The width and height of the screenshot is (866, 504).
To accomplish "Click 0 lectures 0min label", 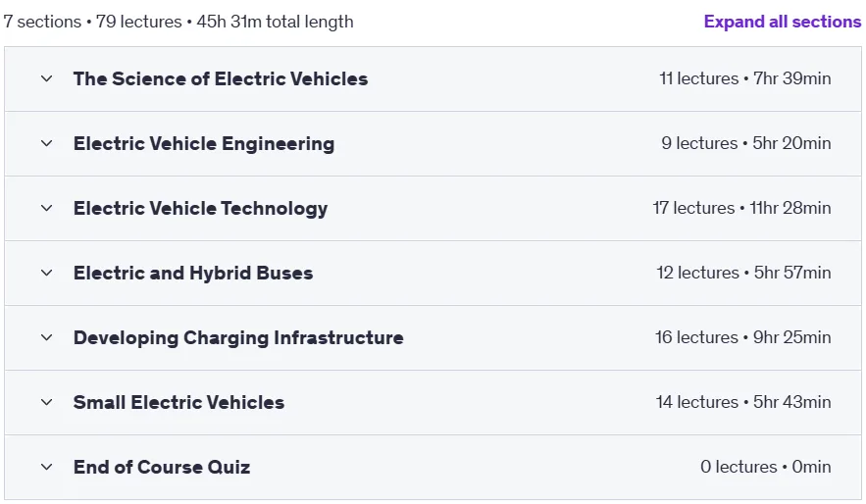I will pos(766,467).
